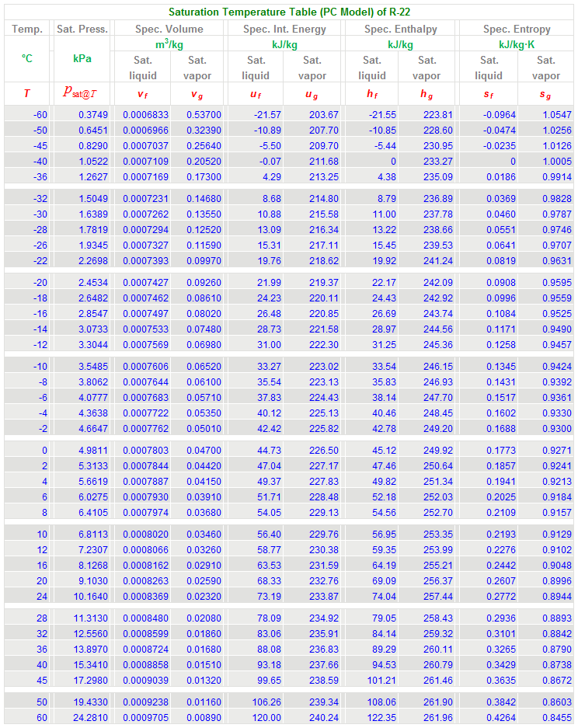578x728 pixels.
Task: Select the m³/kg unit label
Action: (x=169, y=44)
